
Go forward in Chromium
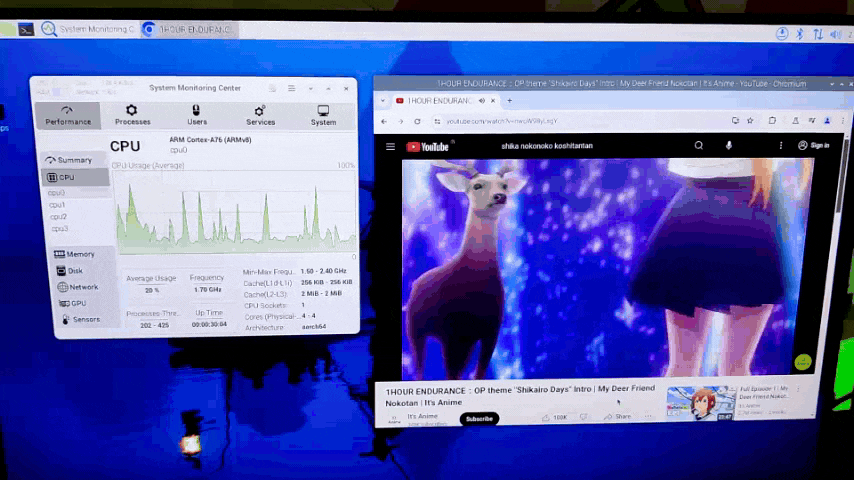(400, 121)
